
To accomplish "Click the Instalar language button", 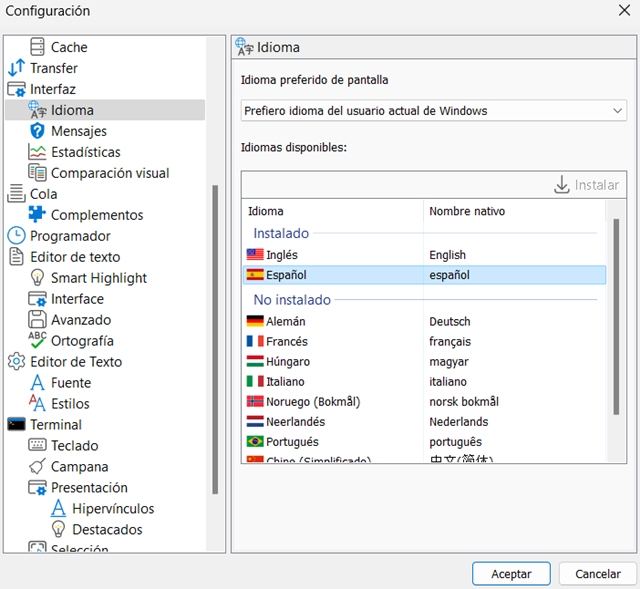I will pos(587,185).
